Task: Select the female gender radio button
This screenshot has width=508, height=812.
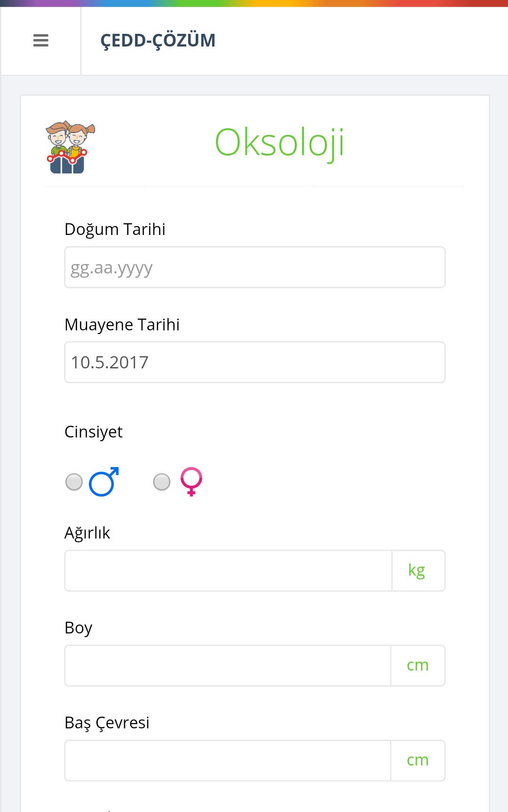Action: tap(162, 482)
